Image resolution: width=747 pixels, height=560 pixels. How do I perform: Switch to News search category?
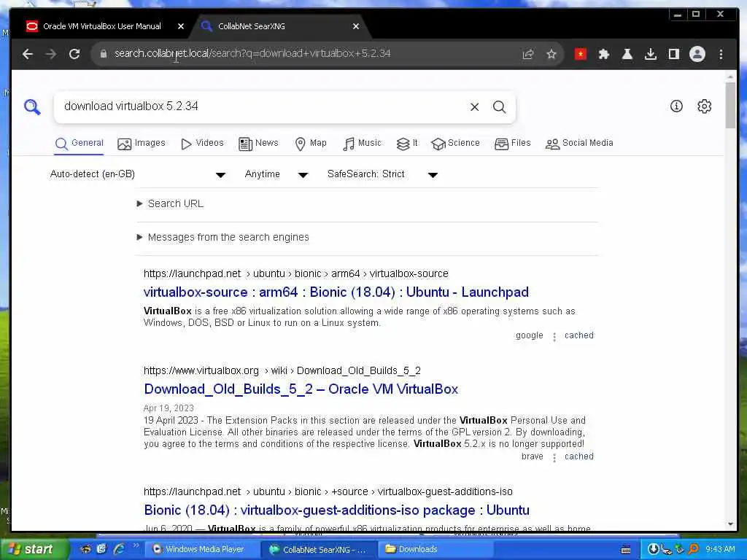tap(258, 144)
